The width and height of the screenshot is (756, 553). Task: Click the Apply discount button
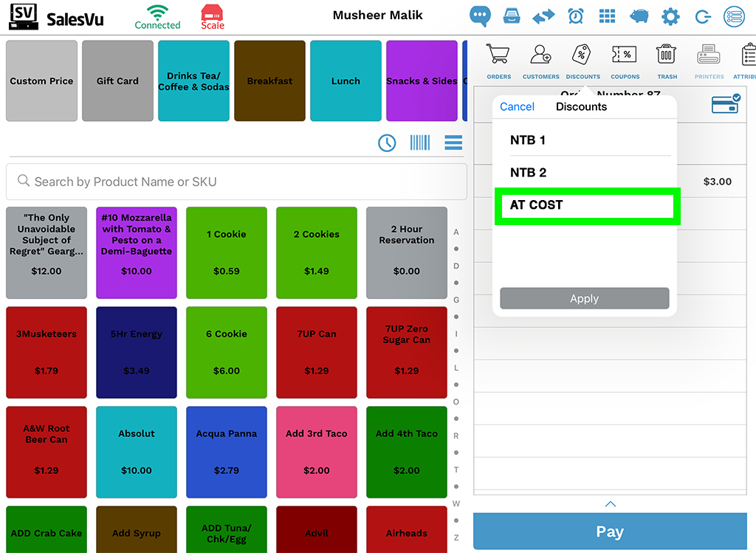click(x=585, y=298)
